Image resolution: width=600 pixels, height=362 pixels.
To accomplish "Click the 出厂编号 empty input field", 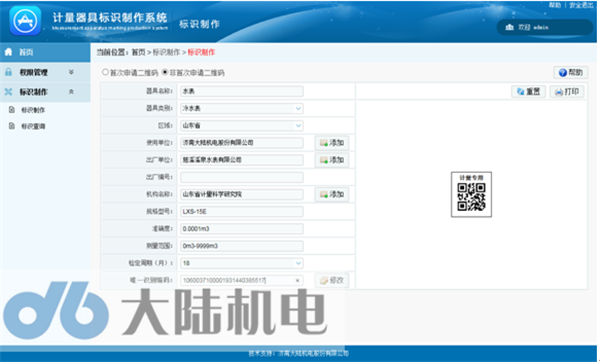I will 241,177.
